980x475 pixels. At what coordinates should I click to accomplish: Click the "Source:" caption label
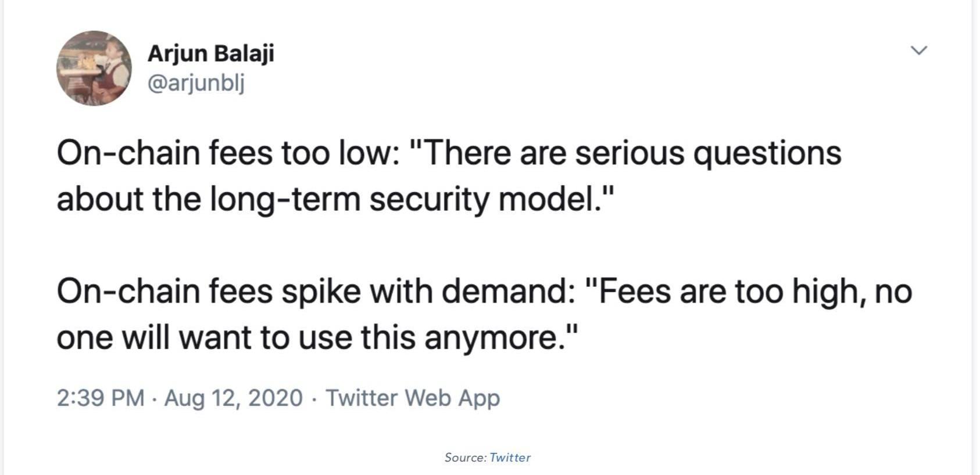coord(466,458)
